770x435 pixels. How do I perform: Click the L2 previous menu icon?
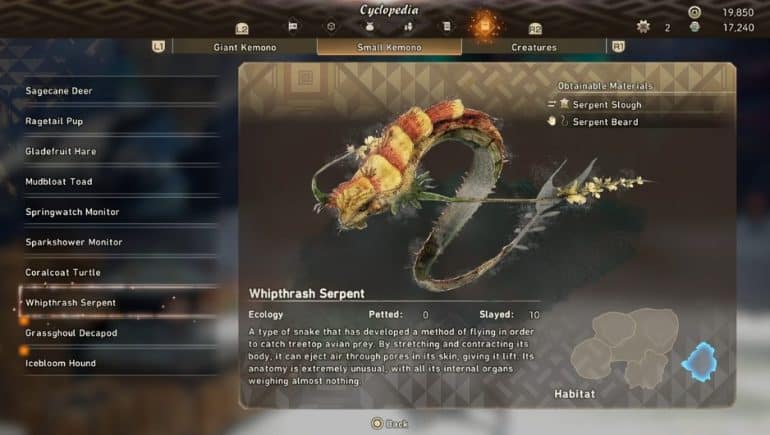pos(242,29)
